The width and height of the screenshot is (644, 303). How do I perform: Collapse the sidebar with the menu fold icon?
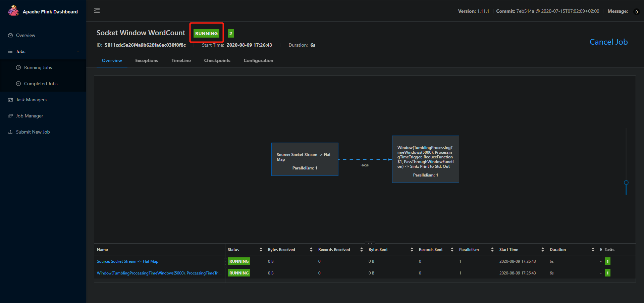point(97,10)
